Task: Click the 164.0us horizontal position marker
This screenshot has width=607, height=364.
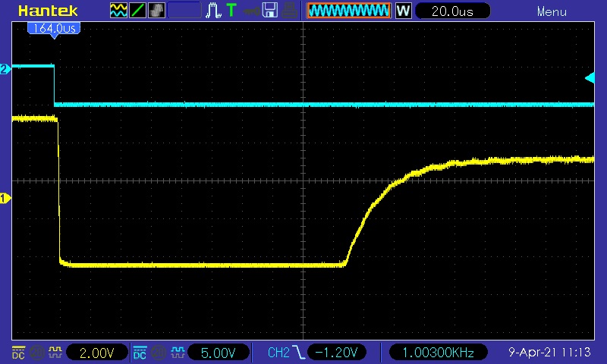Action: click(53, 27)
